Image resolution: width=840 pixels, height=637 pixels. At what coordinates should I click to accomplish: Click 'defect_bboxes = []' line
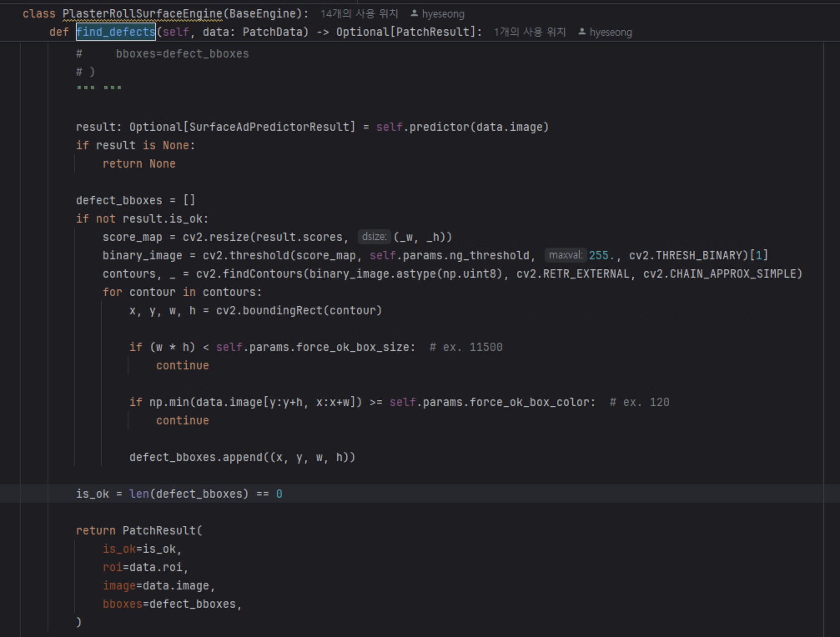(x=136, y=201)
